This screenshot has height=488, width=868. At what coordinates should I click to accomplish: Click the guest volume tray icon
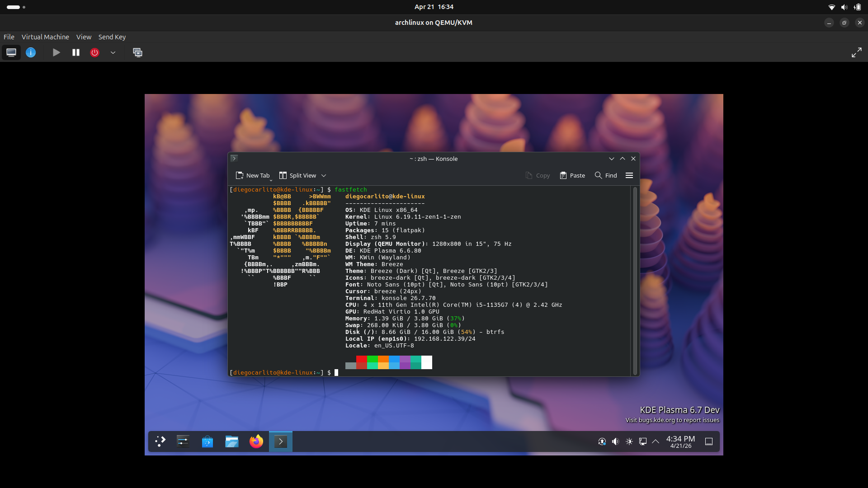point(615,441)
